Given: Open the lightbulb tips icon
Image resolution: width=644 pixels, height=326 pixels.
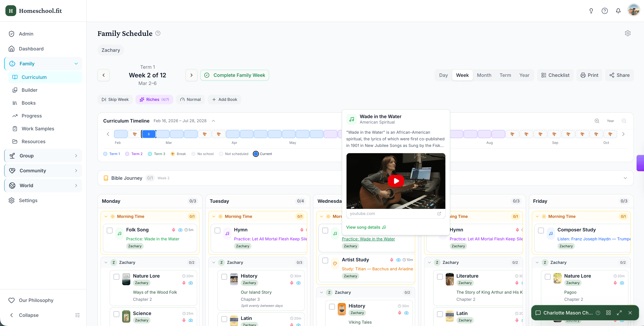Looking at the screenshot, I should (591, 11).
